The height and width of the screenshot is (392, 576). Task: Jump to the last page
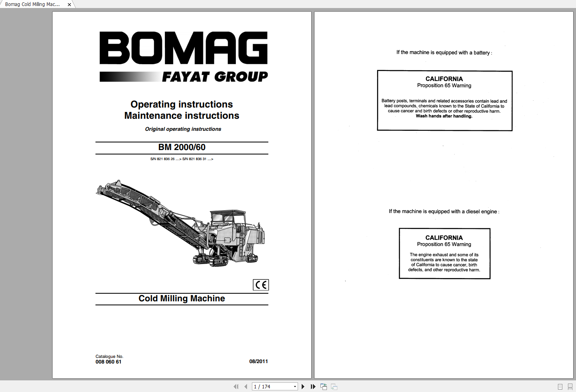click(313, 387)
